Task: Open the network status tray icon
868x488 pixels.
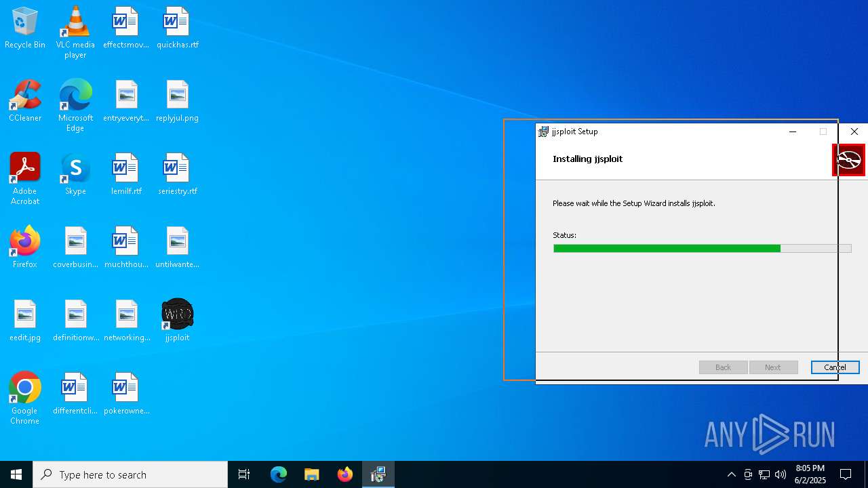Action: coord(764,474)
